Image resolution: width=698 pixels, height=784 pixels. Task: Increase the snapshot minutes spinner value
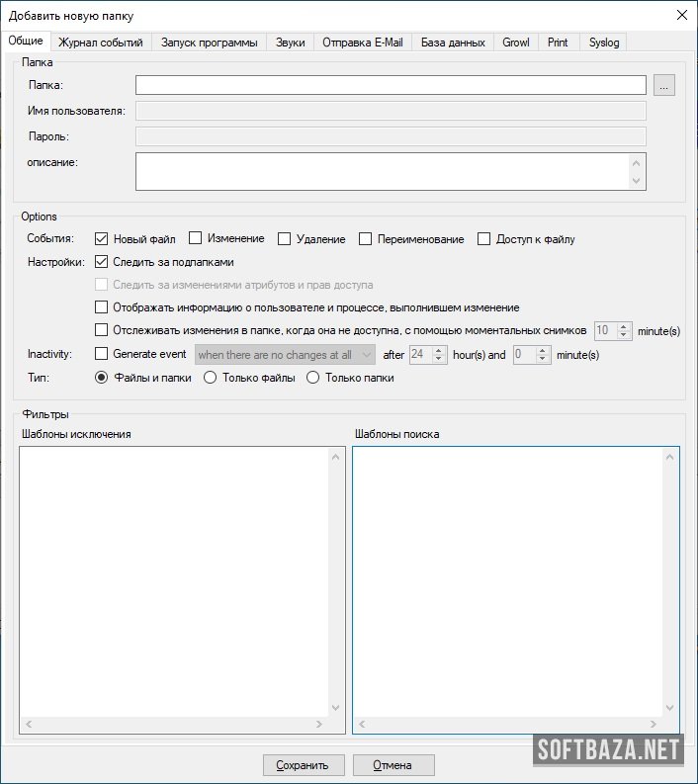click(624, 326)
